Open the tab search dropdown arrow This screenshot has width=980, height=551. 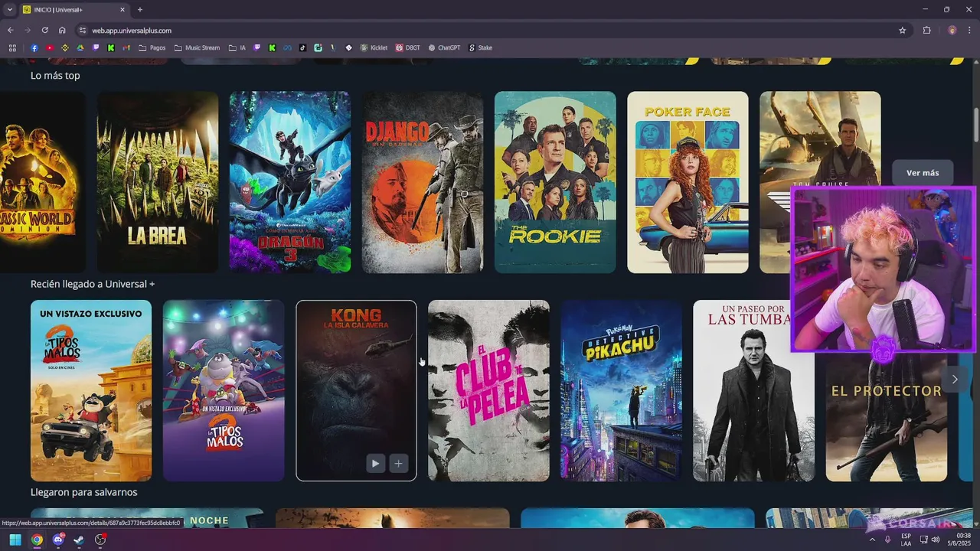[9, 10]
